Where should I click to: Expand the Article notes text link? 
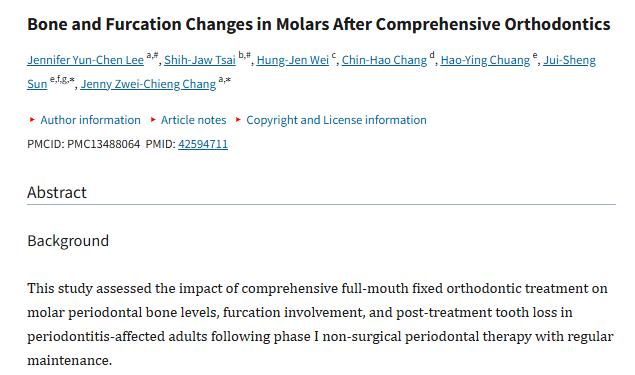[x=194, y=120]
